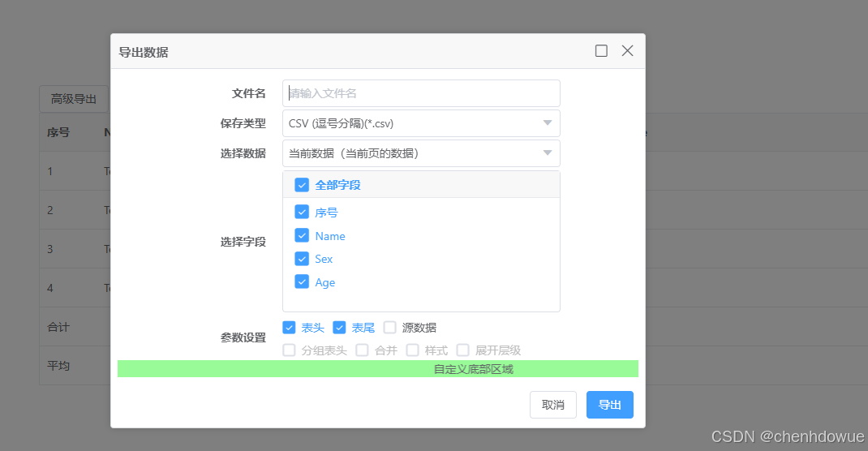Close the export data dialog
This screenshot has width=868, height=451.
(x=627, y=51)
